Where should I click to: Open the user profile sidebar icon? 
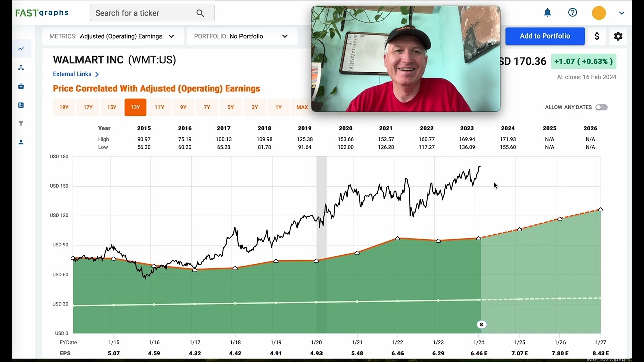(x=21, y=142)
